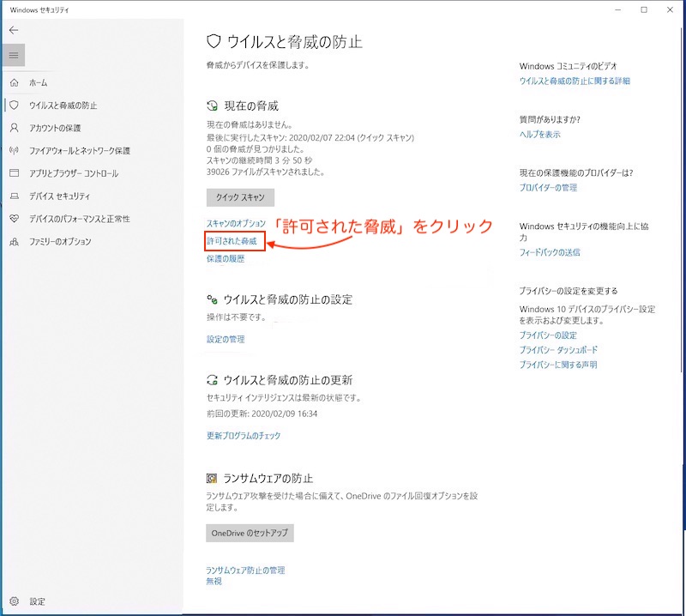Open ランサムウェア防止の管理 link
This screenshot has width=686, height=616.
point(245,570)
